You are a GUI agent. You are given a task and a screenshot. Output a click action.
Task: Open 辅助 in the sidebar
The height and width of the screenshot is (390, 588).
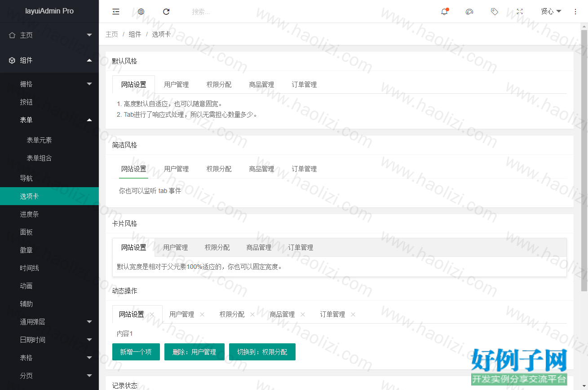click(49, 304)
